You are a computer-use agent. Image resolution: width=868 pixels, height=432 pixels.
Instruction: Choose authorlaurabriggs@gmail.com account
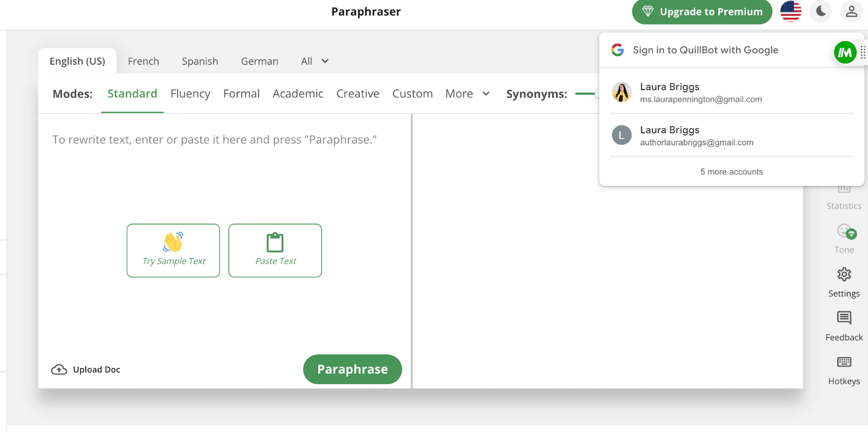pos(731,135)
